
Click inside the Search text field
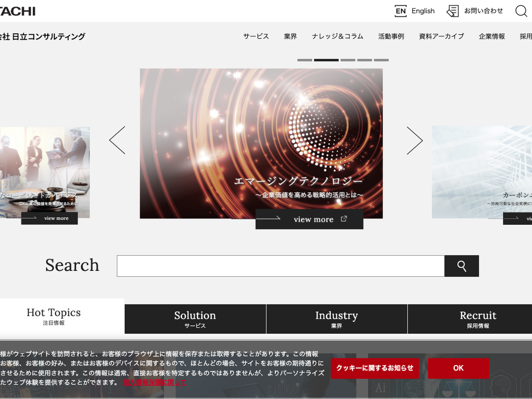[280, 266]
